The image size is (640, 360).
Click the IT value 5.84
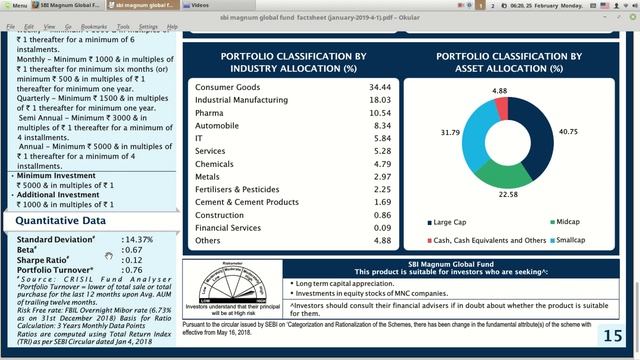click(382, 138)
